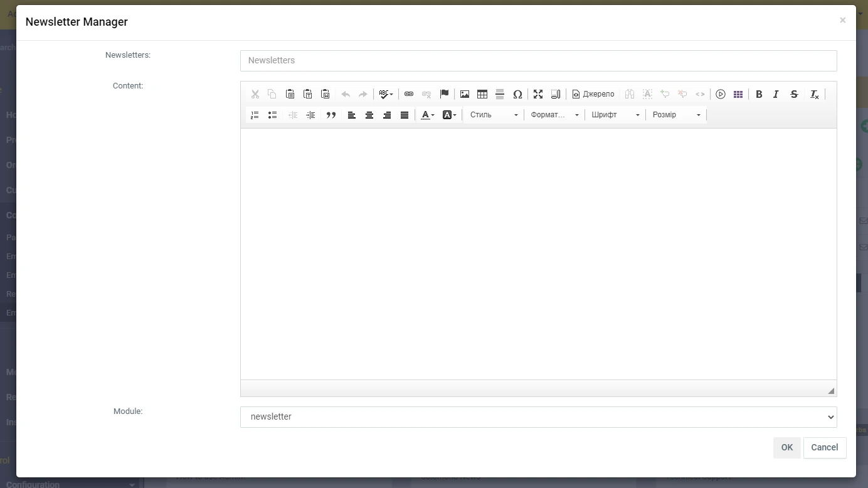The width and height of the screenshot is (868, 488).
Task: Open the Розмір size dropdown
Action: [676, 115]
